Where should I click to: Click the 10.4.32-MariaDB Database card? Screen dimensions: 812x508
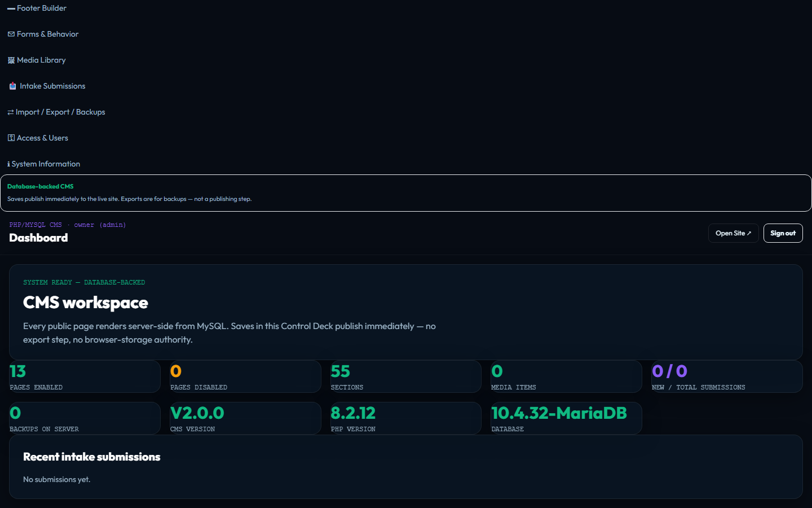(566, 418)
